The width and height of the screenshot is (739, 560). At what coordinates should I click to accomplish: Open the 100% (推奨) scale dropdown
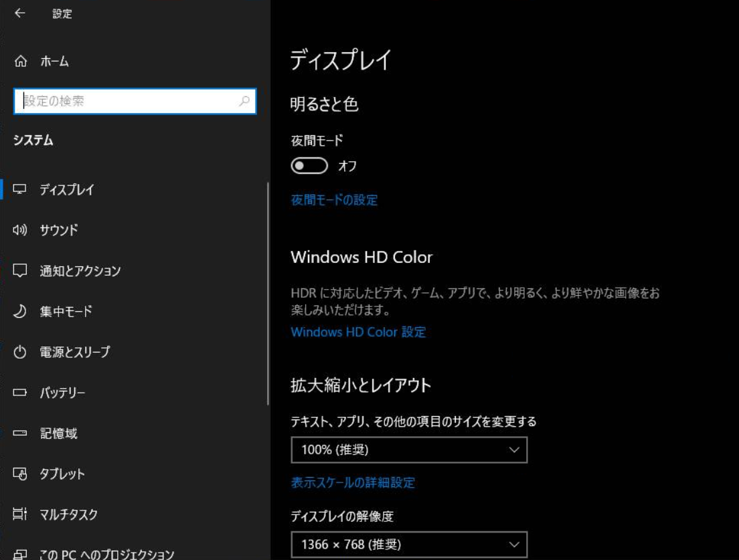[409, 450]
